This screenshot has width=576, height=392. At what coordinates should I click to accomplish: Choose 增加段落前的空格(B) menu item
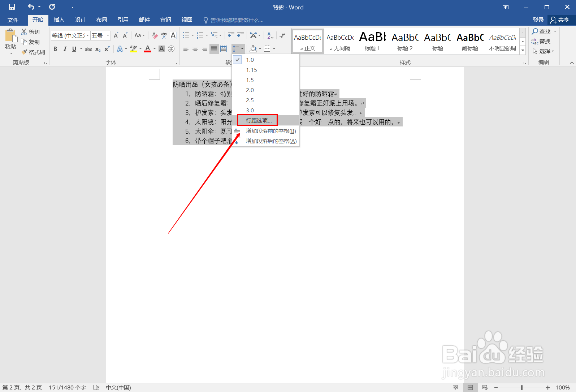266,131
